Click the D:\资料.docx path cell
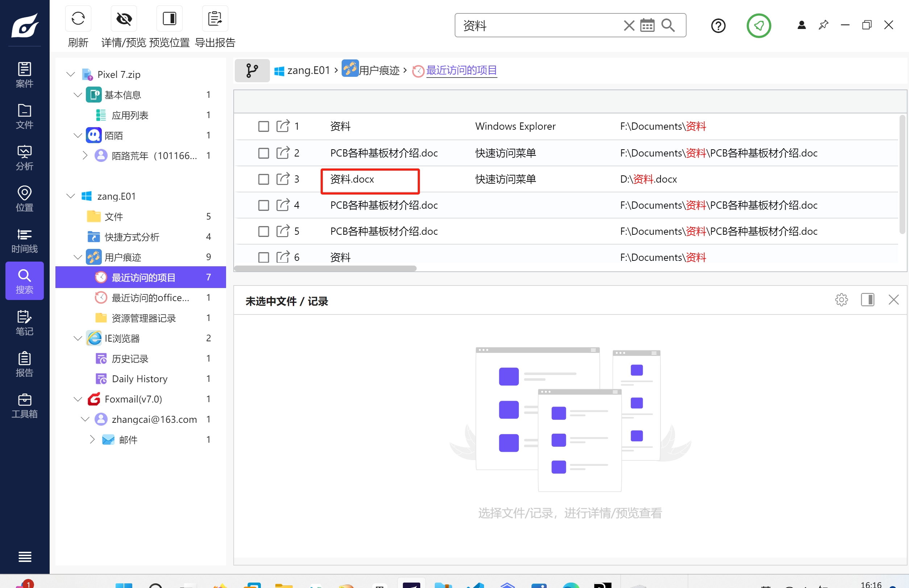The image size is (909, 588). coord(648,179)
